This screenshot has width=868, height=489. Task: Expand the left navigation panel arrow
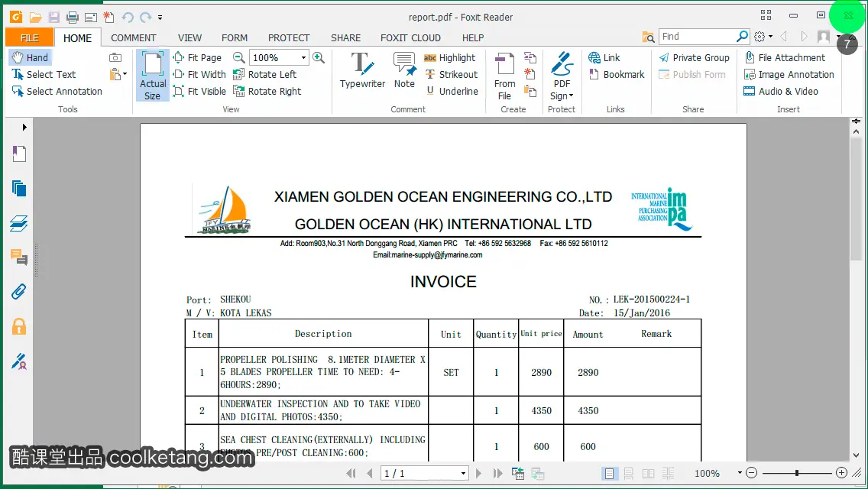24,127
